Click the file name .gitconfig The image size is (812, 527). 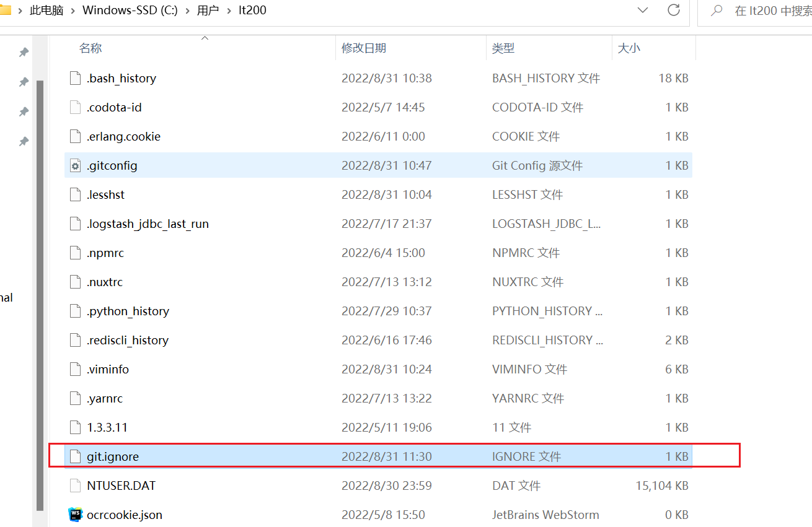pos(112,166)
